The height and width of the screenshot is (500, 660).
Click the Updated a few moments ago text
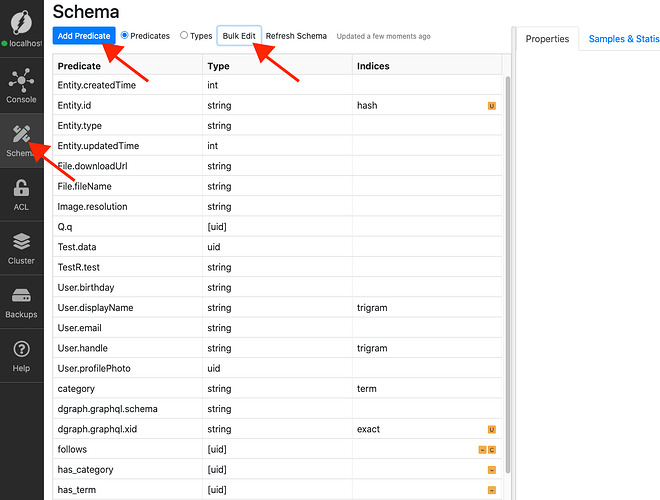[x=383, y=36]
